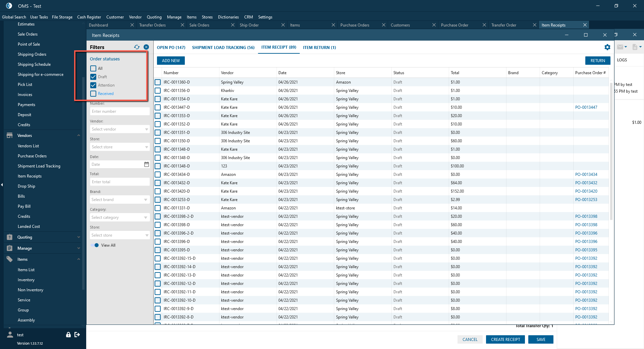Switch to the Shipment Load Tracking tab
This screenshot has width=644, height=349.
coord(223,47)
